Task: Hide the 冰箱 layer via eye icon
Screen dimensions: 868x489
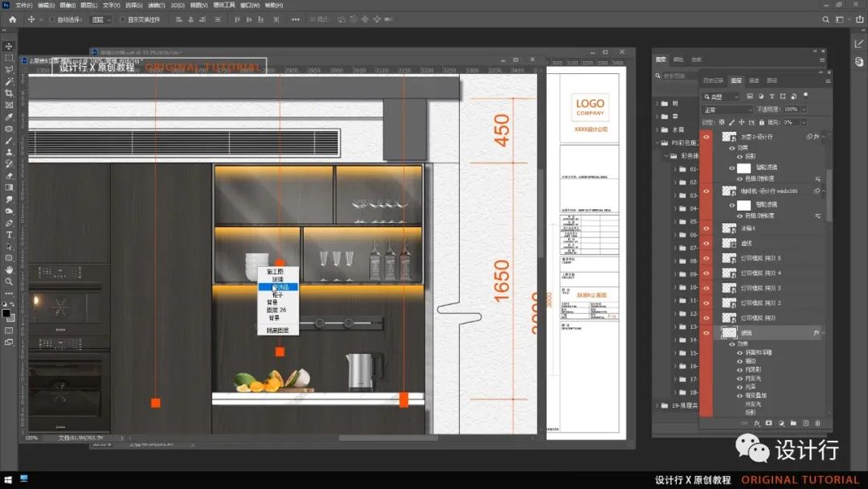Action: [x=706, y=228]
